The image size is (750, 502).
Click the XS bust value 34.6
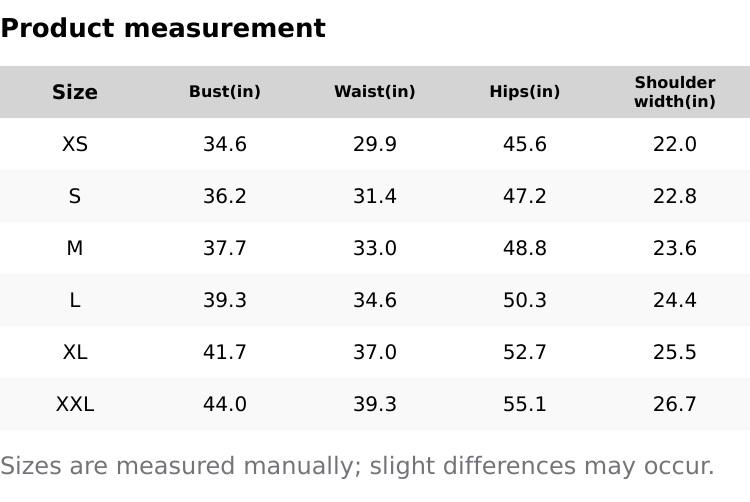click(x=225, y=144)
